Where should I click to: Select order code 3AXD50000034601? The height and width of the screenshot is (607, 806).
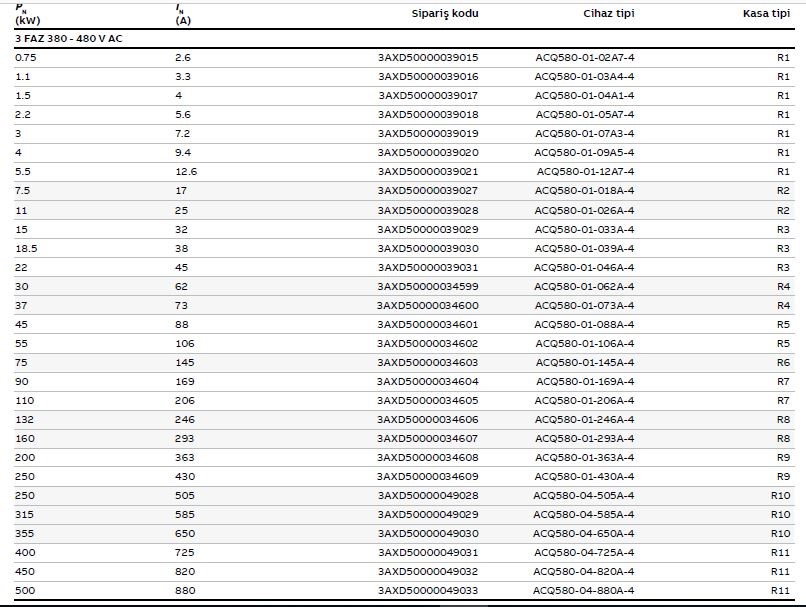(428, 325)
